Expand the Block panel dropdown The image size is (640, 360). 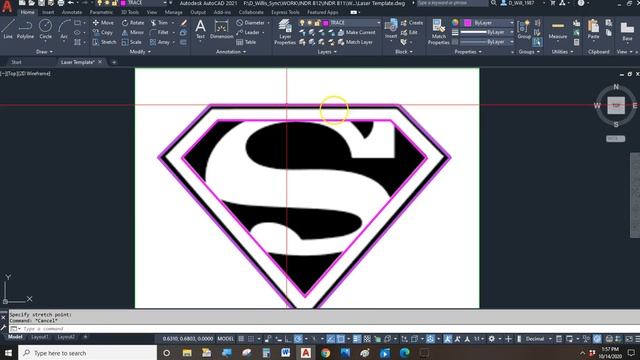404,52
